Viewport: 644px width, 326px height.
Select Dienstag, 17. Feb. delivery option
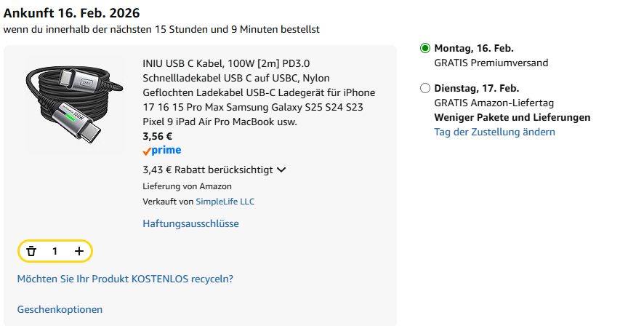(425, 89)
